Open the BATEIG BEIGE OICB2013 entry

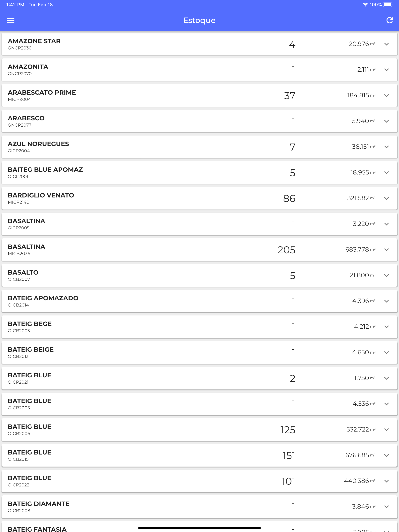point(199,353)
